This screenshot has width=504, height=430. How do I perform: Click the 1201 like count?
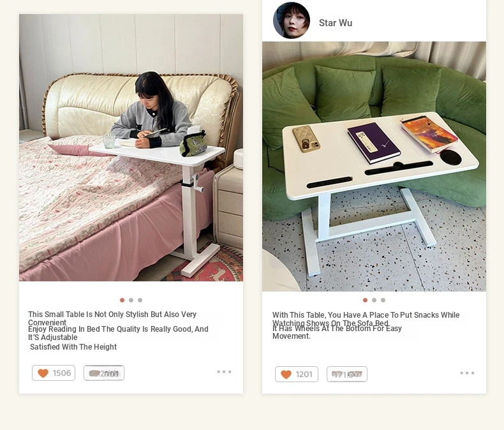(304, 374)
